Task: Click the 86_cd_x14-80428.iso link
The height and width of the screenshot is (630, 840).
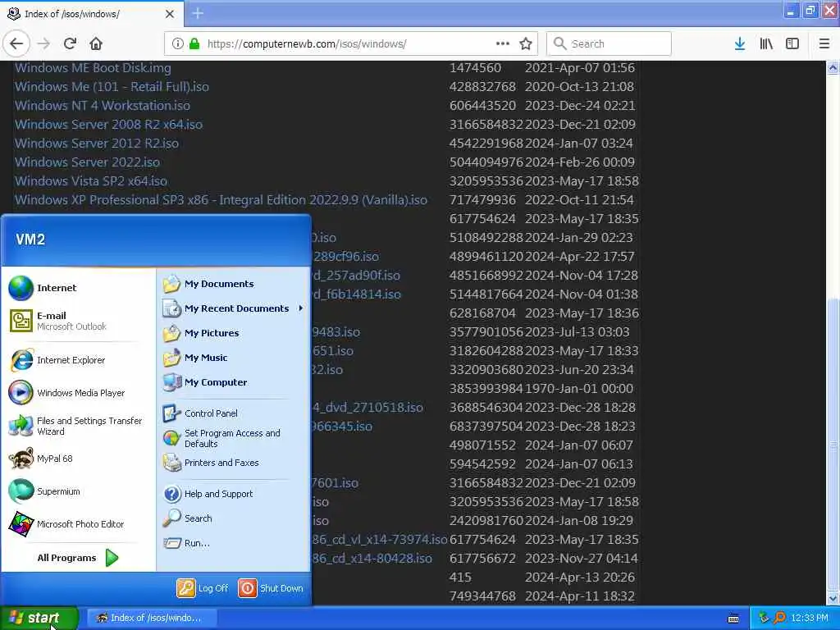Action: [x=372, y=558]
